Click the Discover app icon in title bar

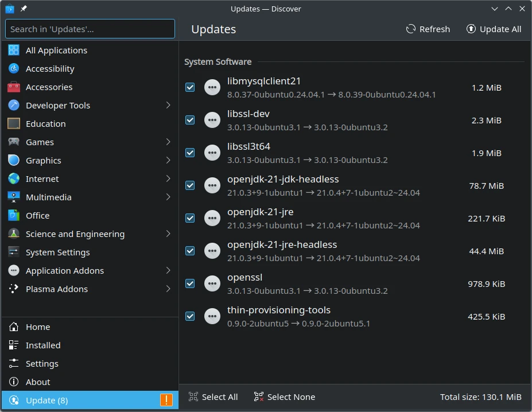point(10,9)
